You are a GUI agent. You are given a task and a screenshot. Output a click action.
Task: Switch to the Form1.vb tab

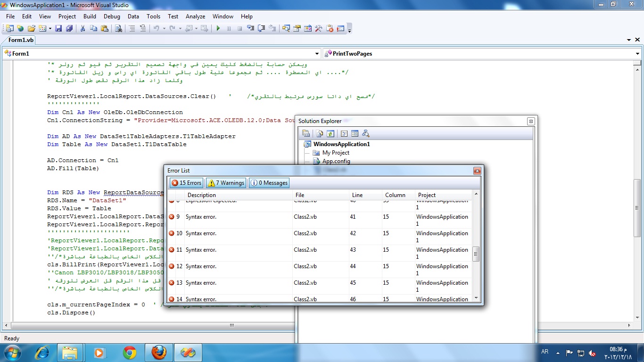coord(21,40)
